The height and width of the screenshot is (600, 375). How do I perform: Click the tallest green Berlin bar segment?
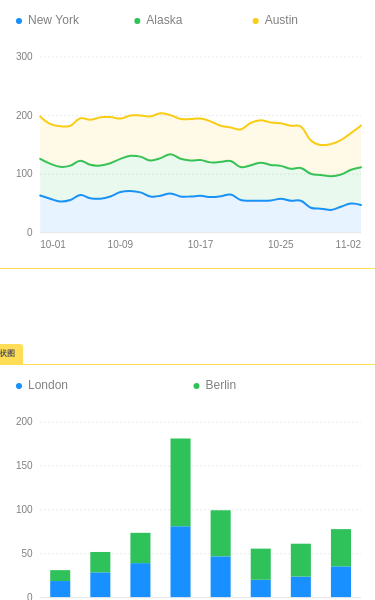(x=181, y=483)
